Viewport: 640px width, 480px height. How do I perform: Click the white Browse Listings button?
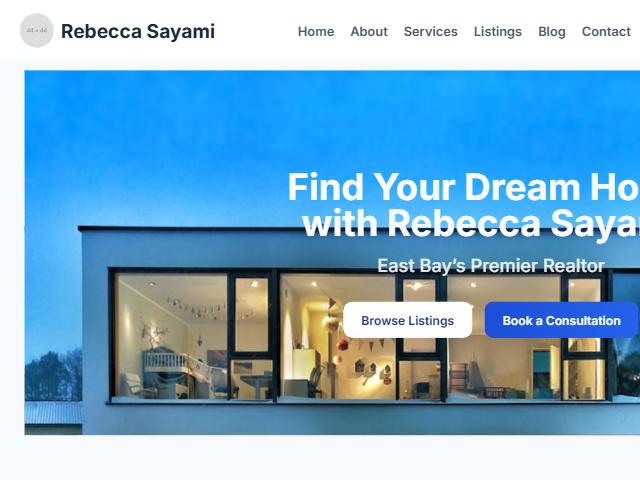[x=407, y=320]
